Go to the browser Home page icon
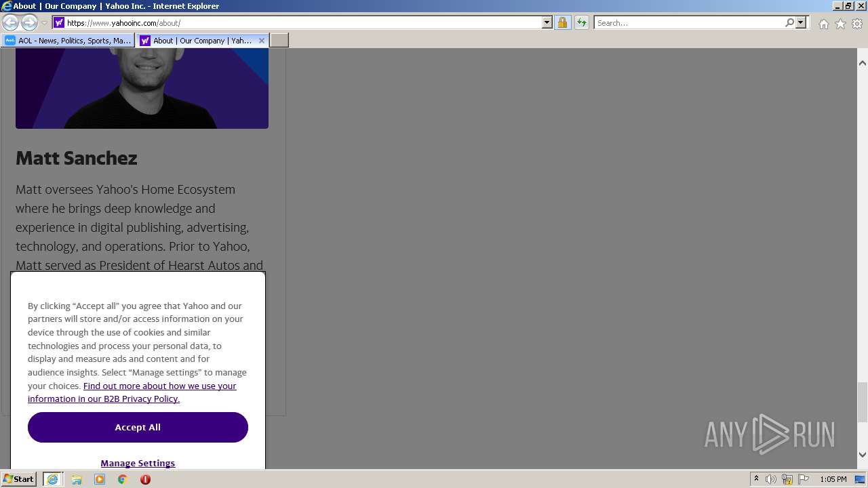Screen dimensions: 868x488 823,23
